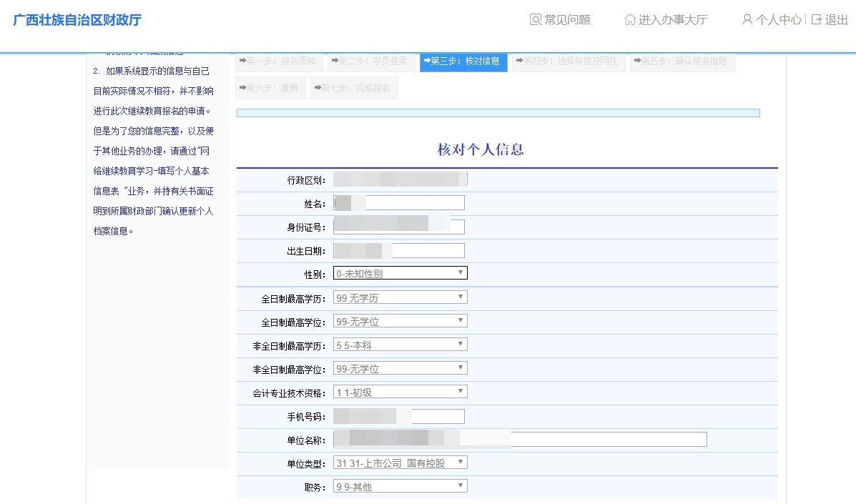Select the 第三步：核对信息 step tab
Image resolution: width=856 pixels, height=504 pixels.
(463, 62)
